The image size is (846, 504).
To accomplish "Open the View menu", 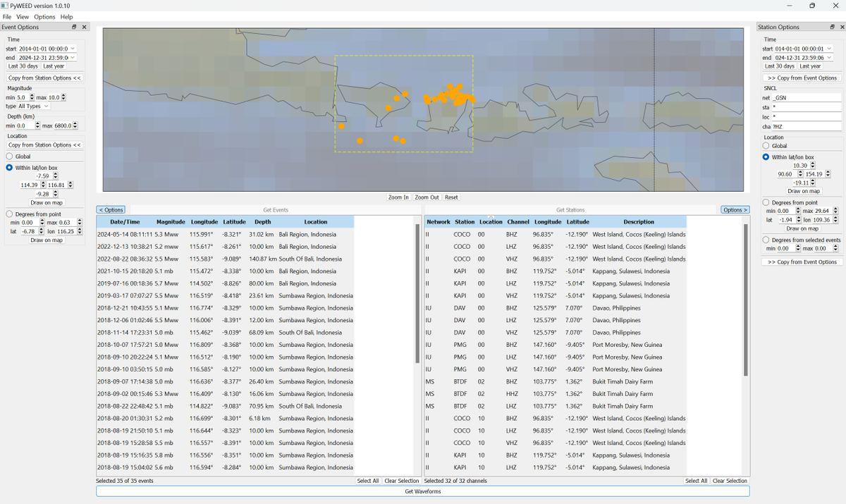I will click(23, 16).
